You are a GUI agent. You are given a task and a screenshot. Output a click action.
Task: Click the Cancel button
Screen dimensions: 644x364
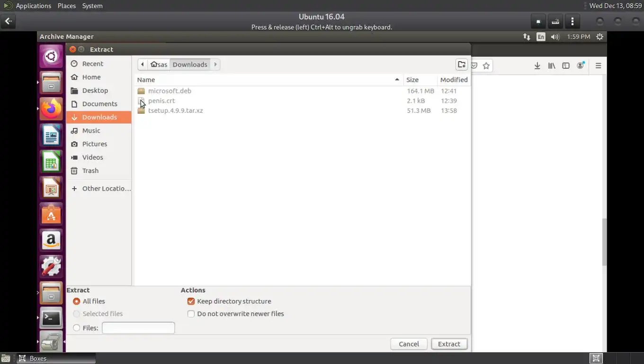click(409, 344)
